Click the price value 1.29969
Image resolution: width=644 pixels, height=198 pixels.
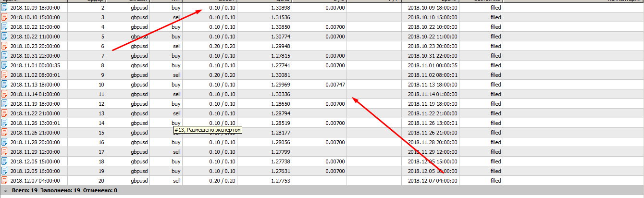pyautogui.click(x=281, y=85)
